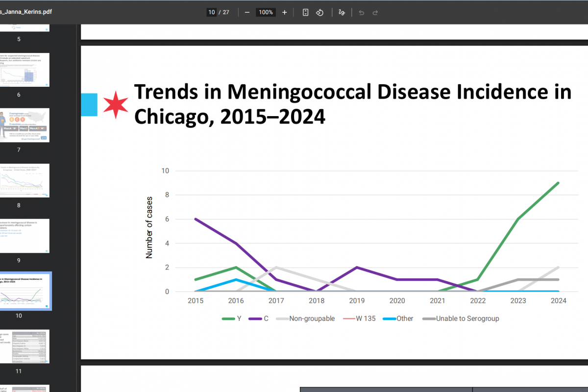Open the annotate drawing tool
The height and width of the screenshot is (392, 588).
pos(342,12)
